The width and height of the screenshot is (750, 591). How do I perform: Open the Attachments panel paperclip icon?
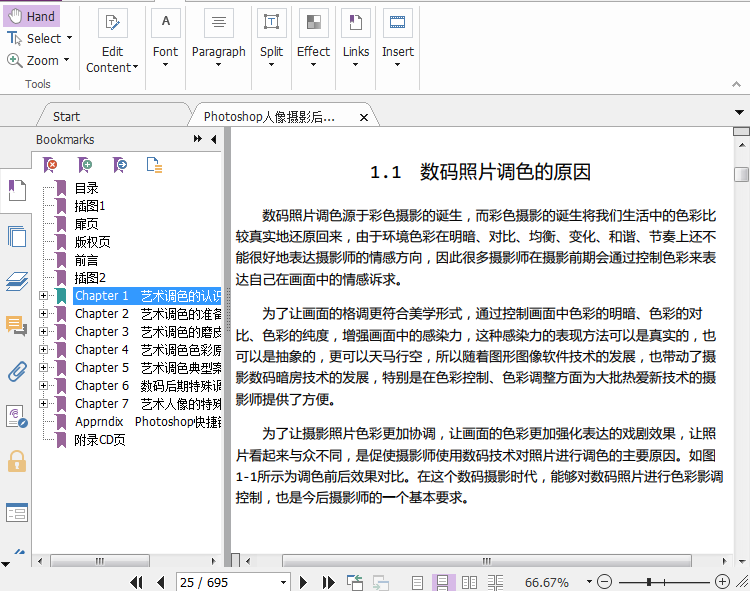(16, 372)
